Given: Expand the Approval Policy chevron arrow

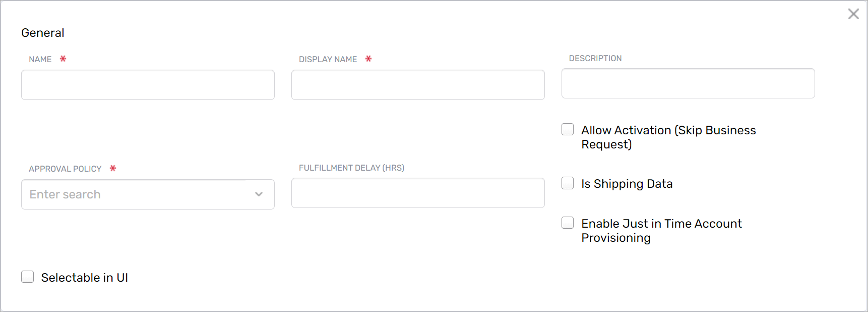Looking at the screenshot, I should [259, 194].
